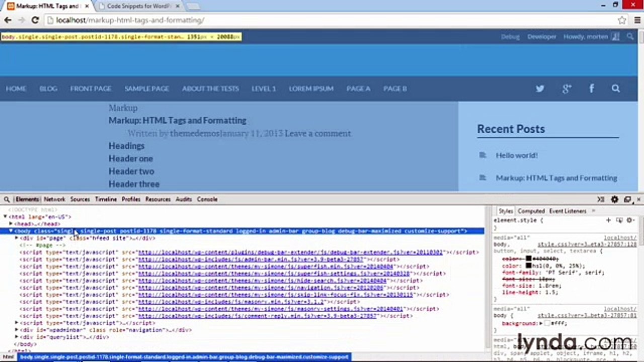644x362 pixels.
Task: Click the icon beside Markup: HTML Tags post
Action: pyautogui.click(x=482, y=178)
